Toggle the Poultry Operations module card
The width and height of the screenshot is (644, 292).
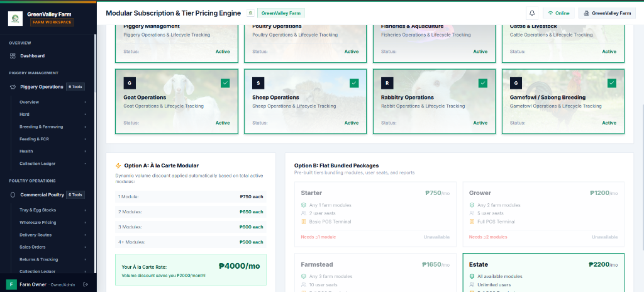(x=306, y=43)
